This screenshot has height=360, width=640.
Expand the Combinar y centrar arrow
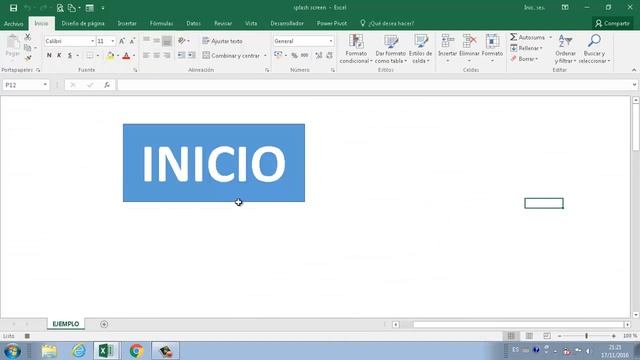pos(265,56)
